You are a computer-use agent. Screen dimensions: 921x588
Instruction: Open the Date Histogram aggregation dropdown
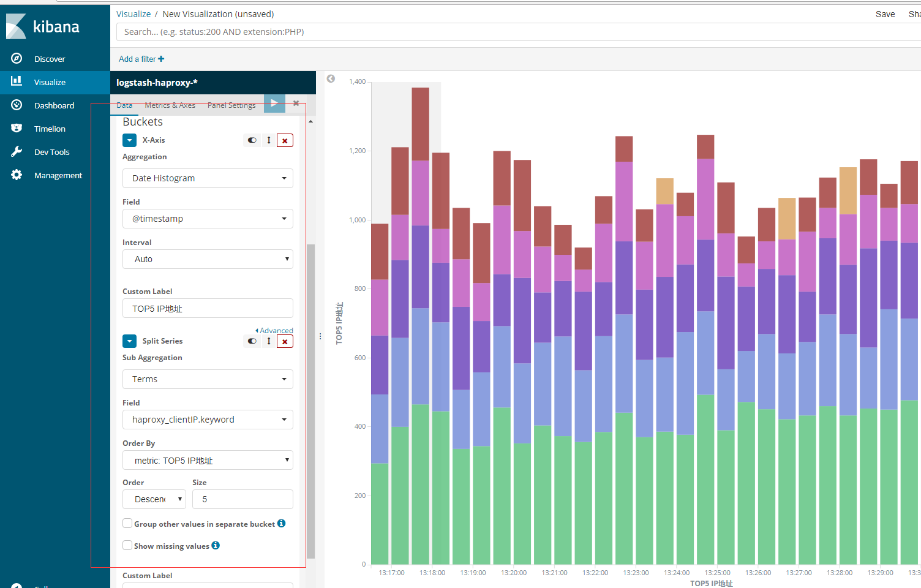pos(208,178)
